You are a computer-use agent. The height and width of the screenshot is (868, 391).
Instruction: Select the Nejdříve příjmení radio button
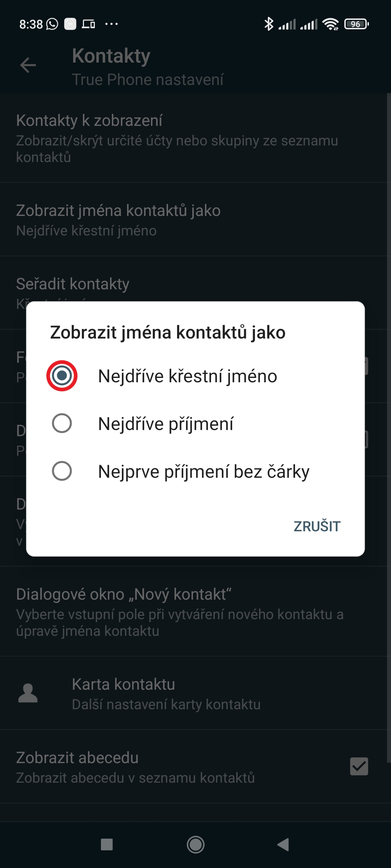(62, 423)
